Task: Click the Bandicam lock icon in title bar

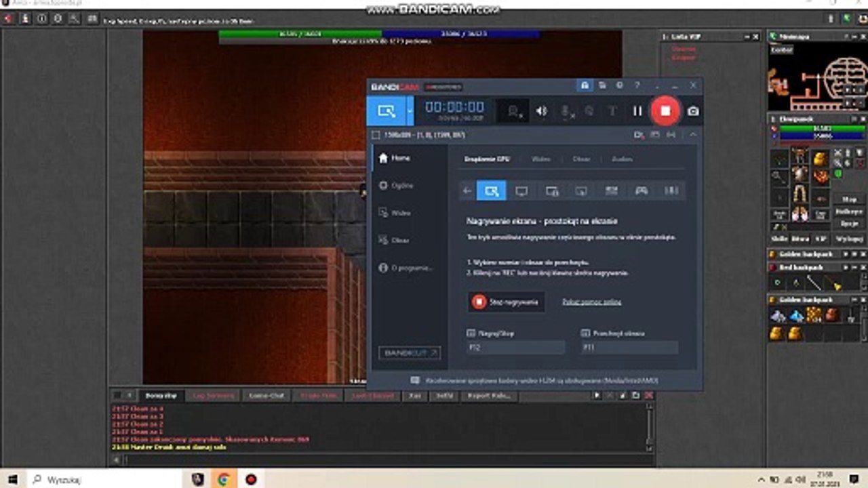Action: (x=584, y=85)
